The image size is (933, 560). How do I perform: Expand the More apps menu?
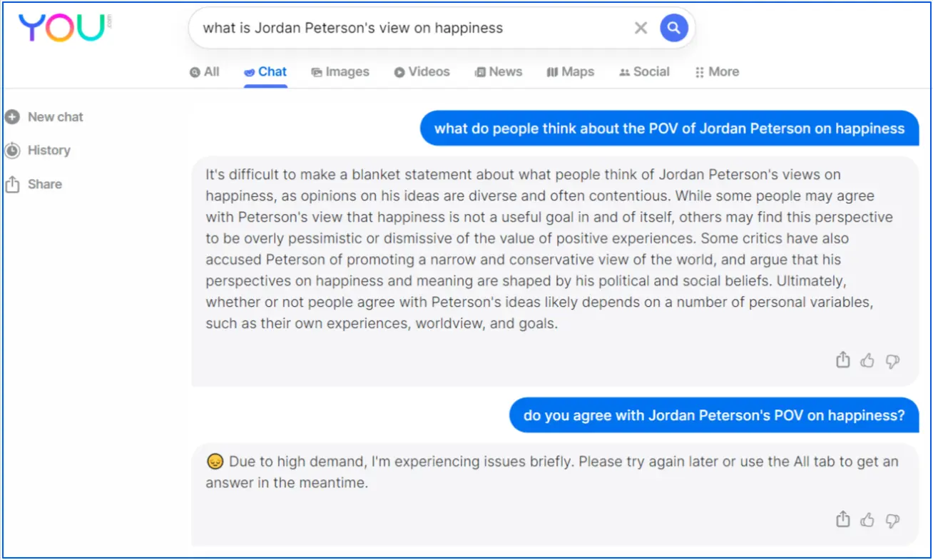(717, 71)
